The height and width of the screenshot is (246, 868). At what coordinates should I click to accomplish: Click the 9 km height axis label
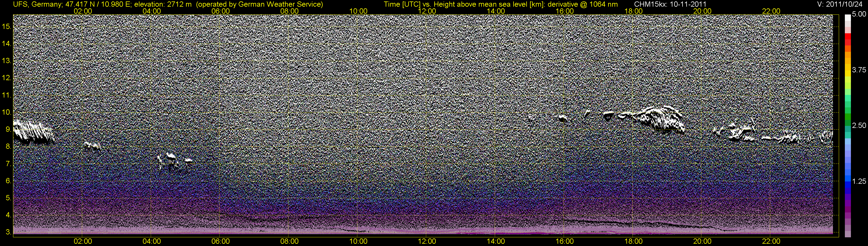click(8, 129)
